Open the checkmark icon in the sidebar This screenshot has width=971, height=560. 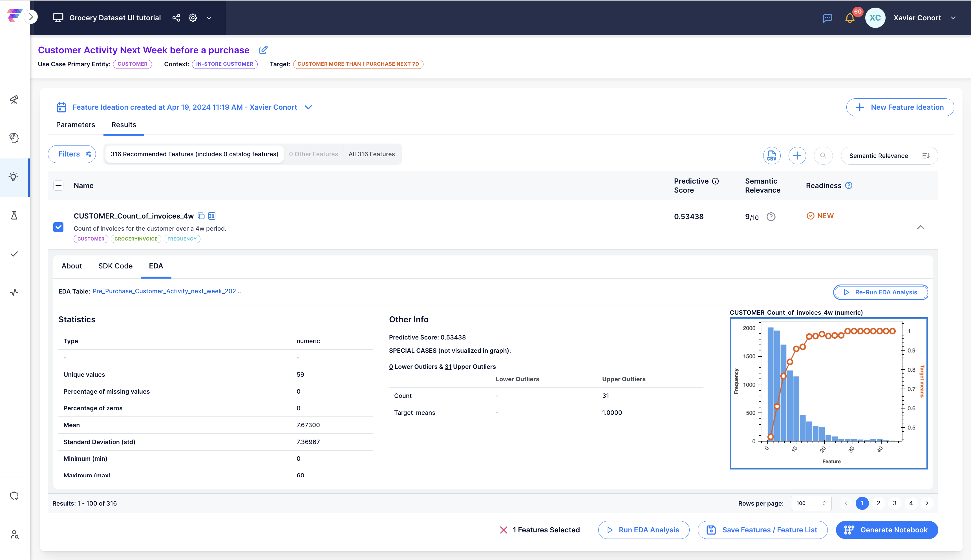pos(14,254)
